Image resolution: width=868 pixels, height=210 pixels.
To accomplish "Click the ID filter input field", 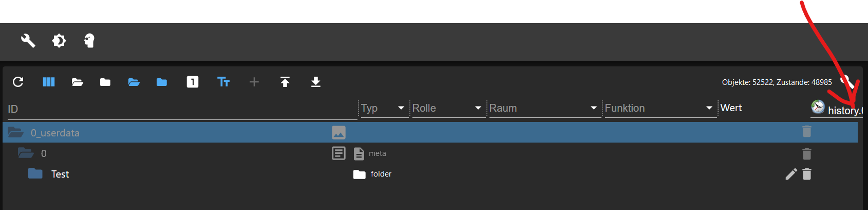I will point(182,109).
